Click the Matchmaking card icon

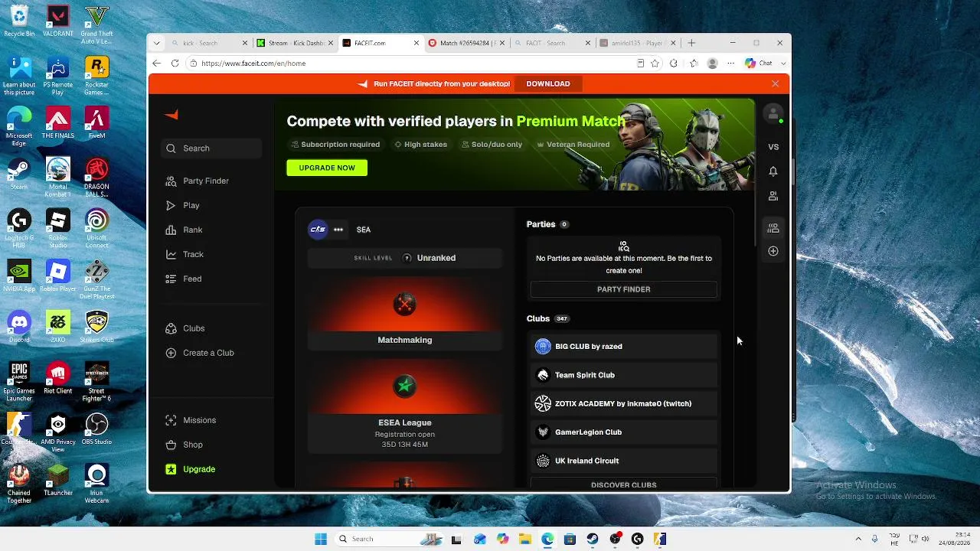coord(404,305)
